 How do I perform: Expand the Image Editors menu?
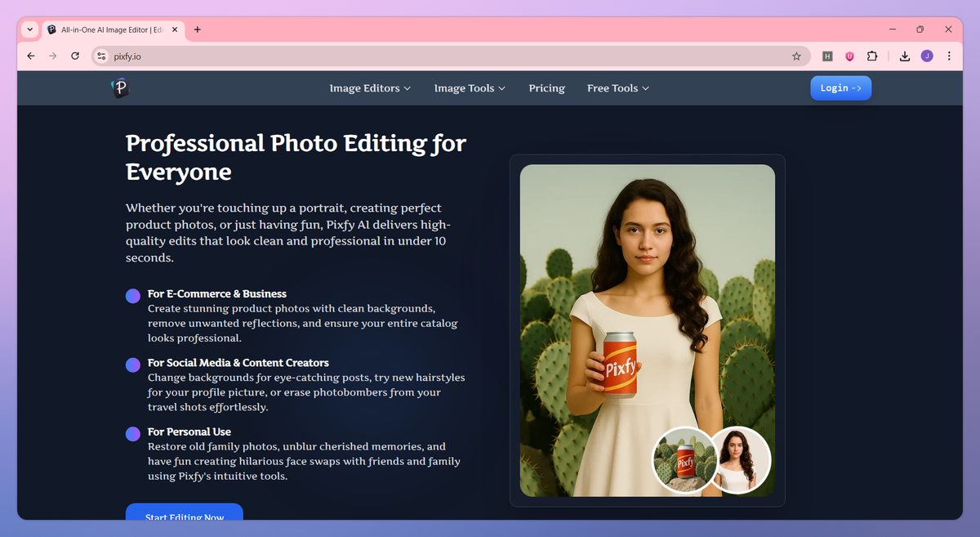[x=370, y=88]
